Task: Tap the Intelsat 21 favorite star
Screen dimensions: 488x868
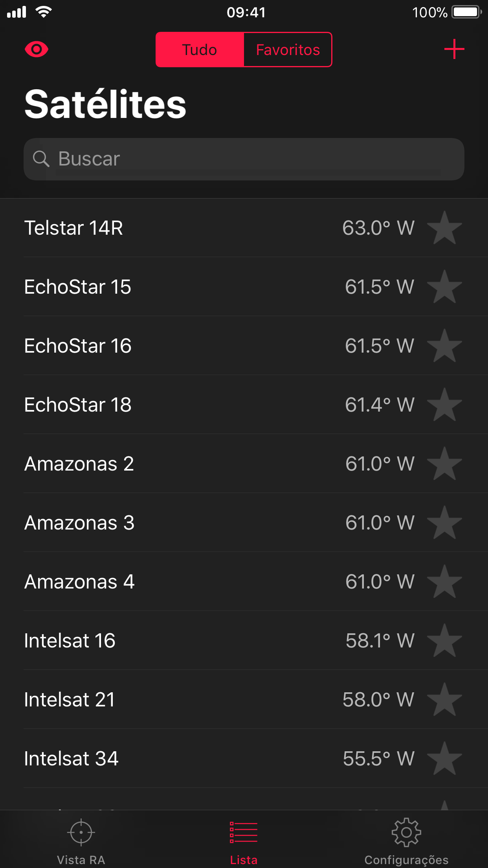Action: pyautogui.click(x=444, y=700)
